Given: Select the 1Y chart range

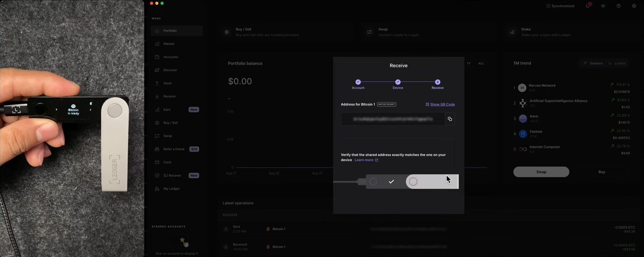Looking at the screenshot, I should pyautogui.click(x=469, y=63).
